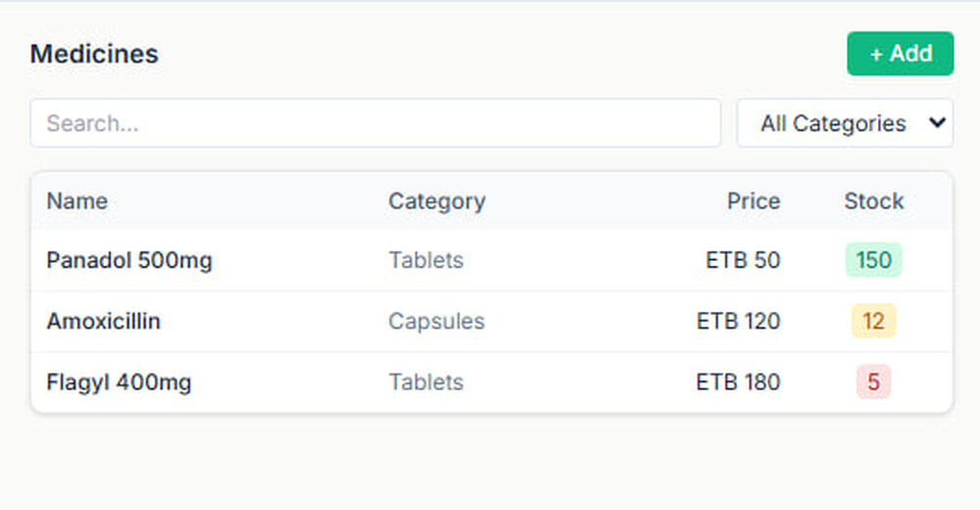Click the Category column header
Image resolution: width=980 pixels, height=510 pixels.
436,201
